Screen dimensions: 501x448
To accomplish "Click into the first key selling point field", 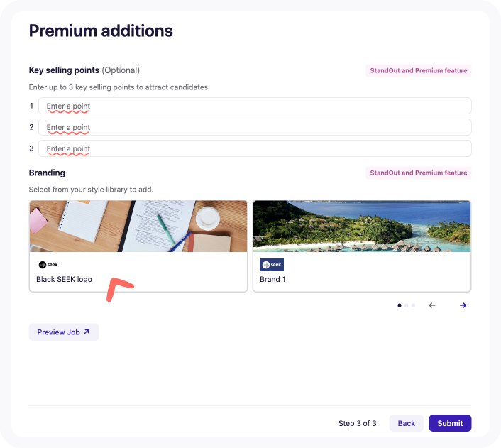I will (x=255, y=106).
